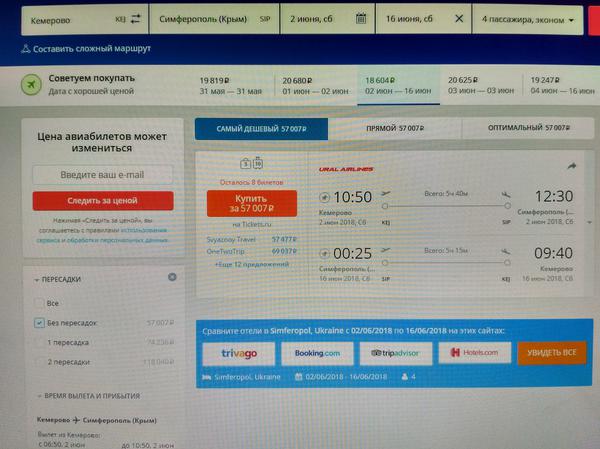Share this flight with arrow icon
This screenshot has height=449, width=600.
(x=572, y=166)
